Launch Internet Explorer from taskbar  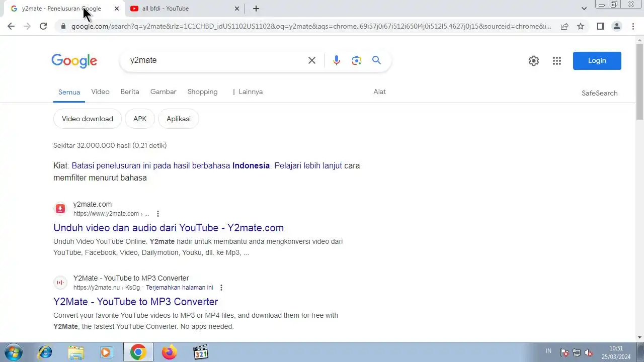45,352
